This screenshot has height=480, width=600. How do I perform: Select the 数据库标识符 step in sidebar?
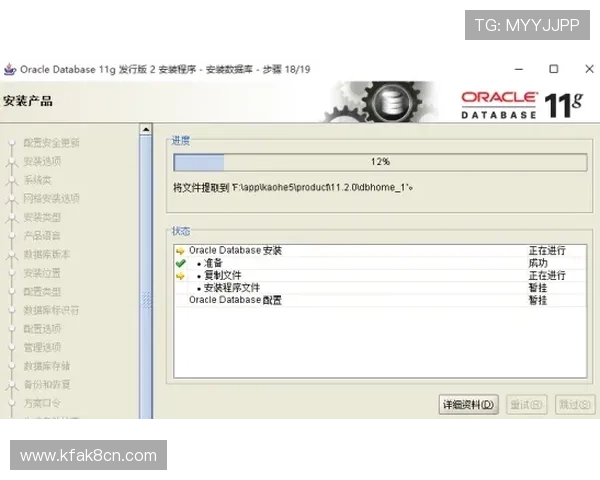[x=51, y=310]
